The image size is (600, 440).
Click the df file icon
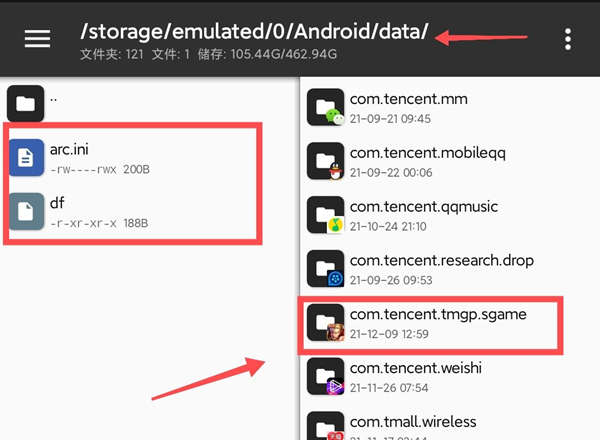[26, 210]
